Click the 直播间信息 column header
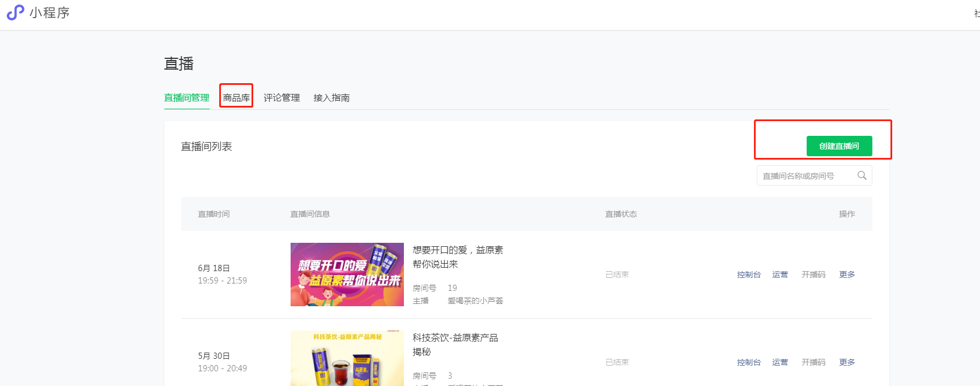The image size is (980, 386). coord(310,214)
